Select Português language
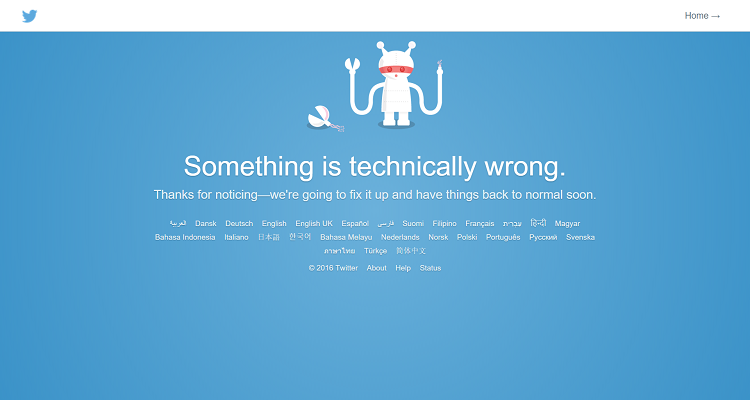This screenshot has height=400, width=750. (503, 237)
